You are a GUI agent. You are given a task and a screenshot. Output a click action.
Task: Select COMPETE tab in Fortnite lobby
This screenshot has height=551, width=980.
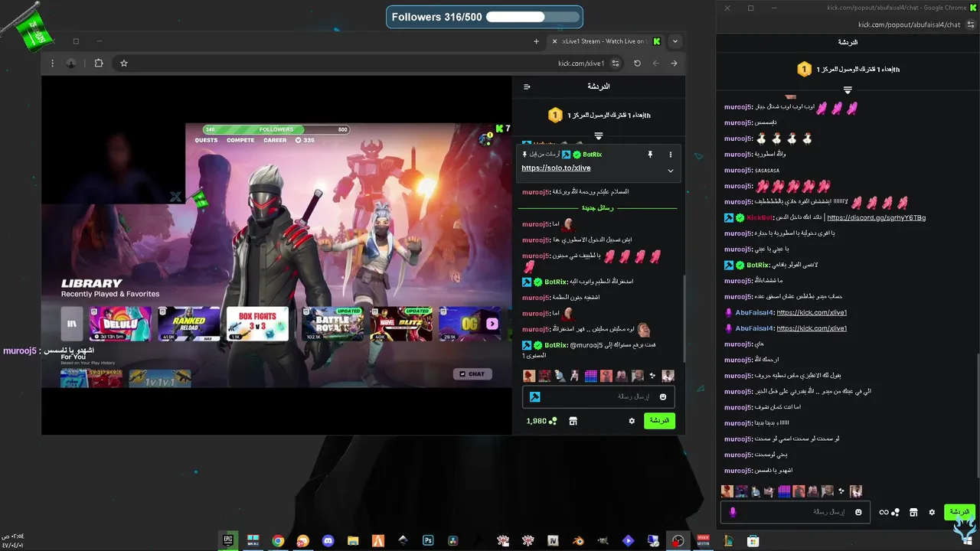click(240, 140)
